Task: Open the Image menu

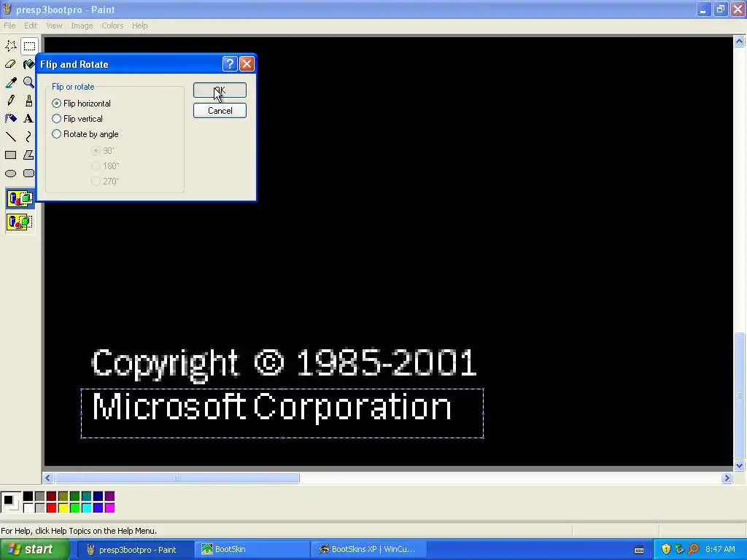Action: (82, 26)
